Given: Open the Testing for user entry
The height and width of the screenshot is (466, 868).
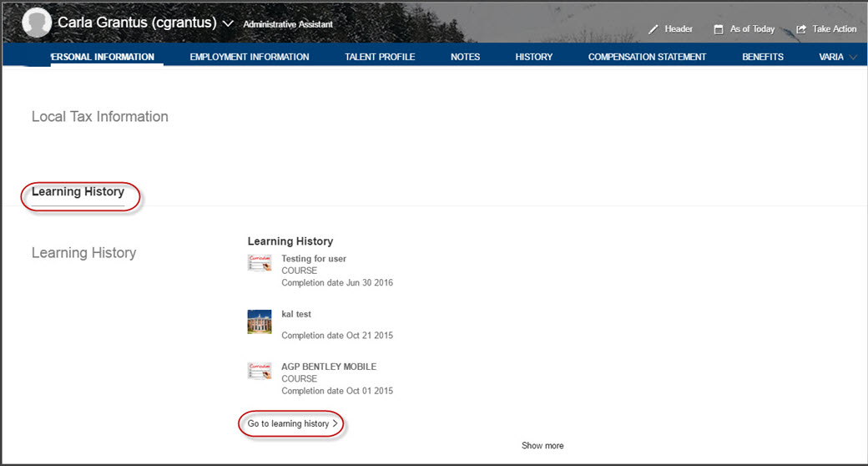Looking at the screenshot, I should tap(313, 258).
